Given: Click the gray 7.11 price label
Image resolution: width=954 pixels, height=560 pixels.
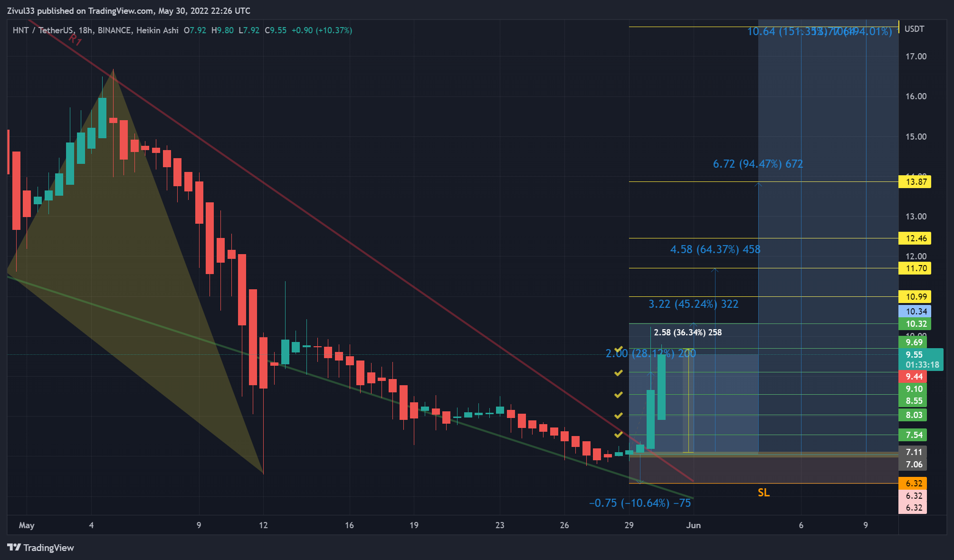Looking at the screenshot, I should coord(913,452).
